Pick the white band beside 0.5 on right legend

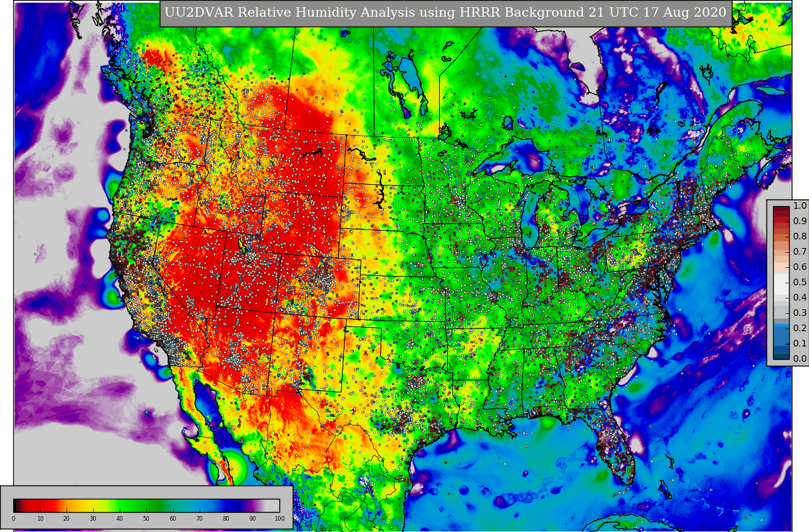(781, 283)
